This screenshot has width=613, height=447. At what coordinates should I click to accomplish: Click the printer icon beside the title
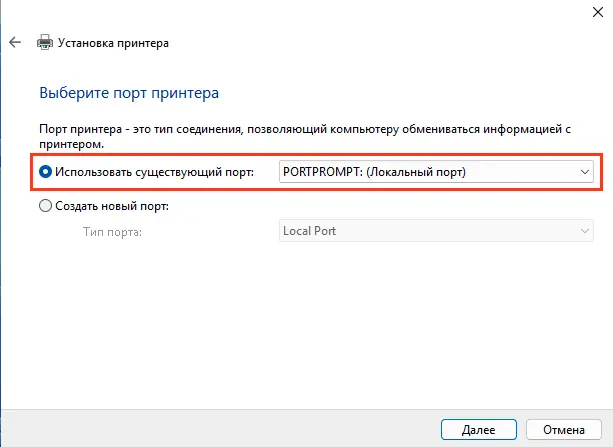tap(45, 42)
